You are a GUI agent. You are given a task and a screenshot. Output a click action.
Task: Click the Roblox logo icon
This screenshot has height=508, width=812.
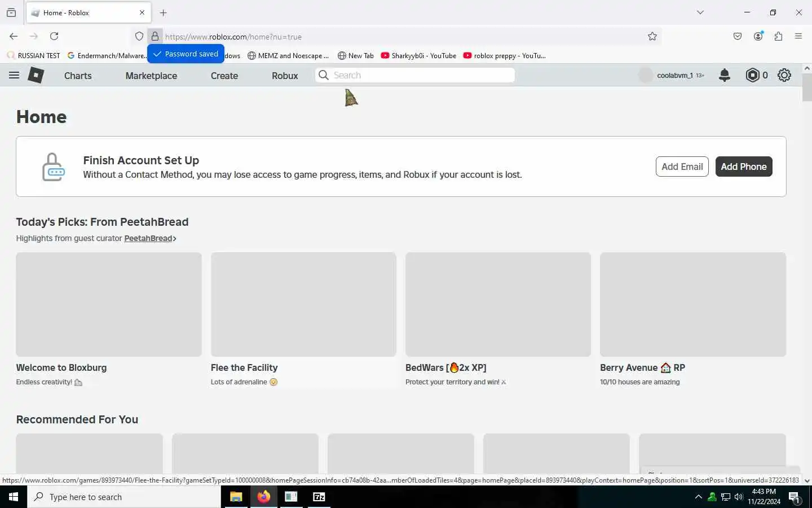pos(36,75)
